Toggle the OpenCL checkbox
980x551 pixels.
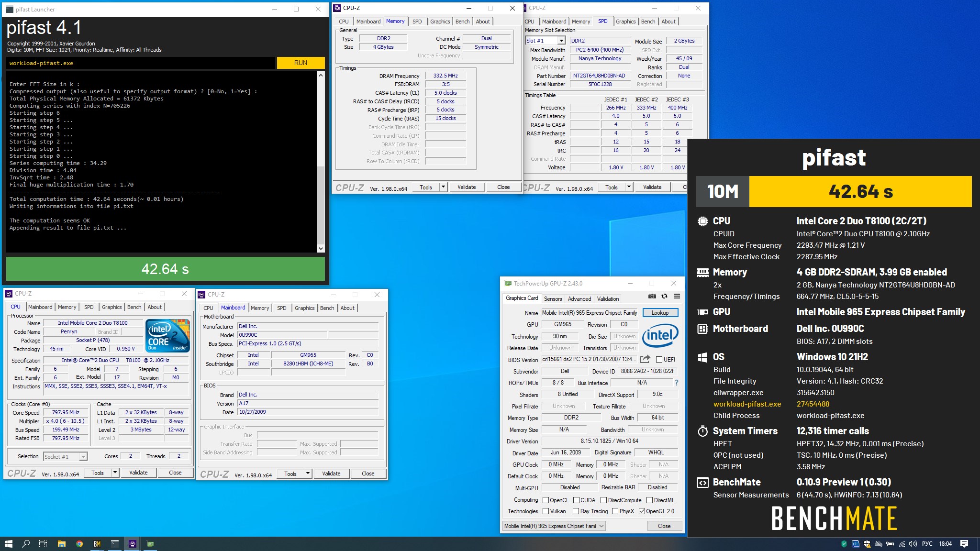click(546, 500)
